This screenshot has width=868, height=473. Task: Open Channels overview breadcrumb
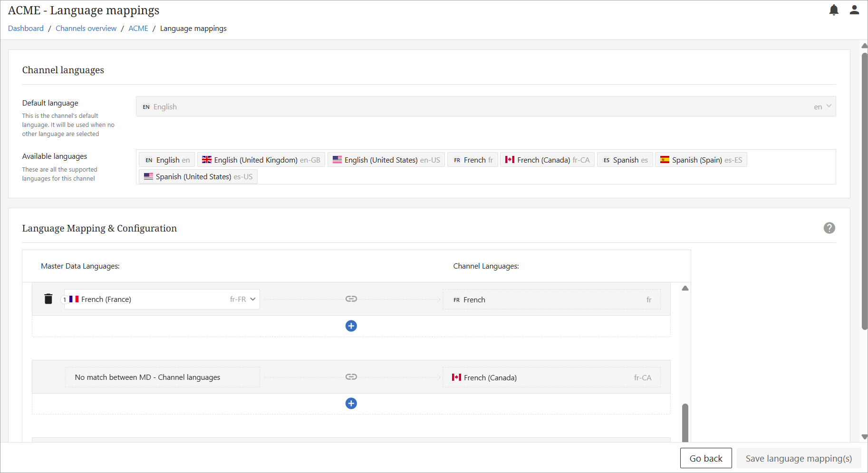86,29
